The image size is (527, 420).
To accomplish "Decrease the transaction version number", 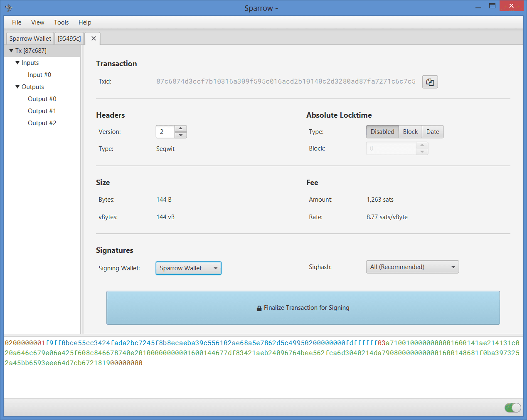I will coord(180,135).
